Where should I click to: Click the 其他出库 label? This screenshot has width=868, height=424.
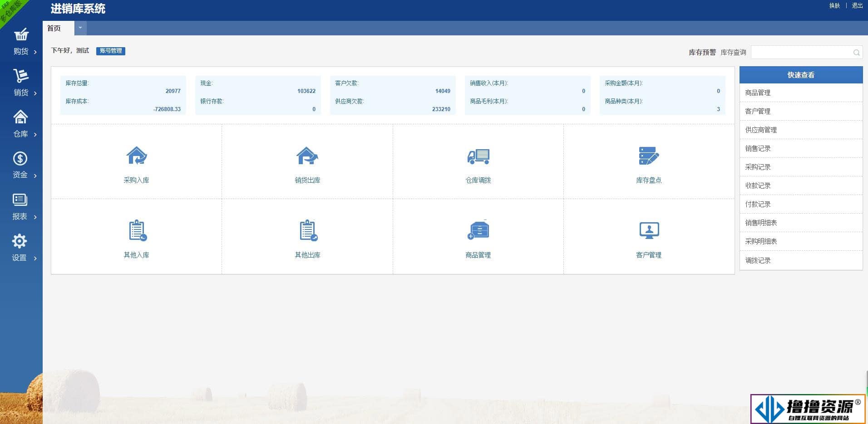pyautogui.click(x=307, y=255)
